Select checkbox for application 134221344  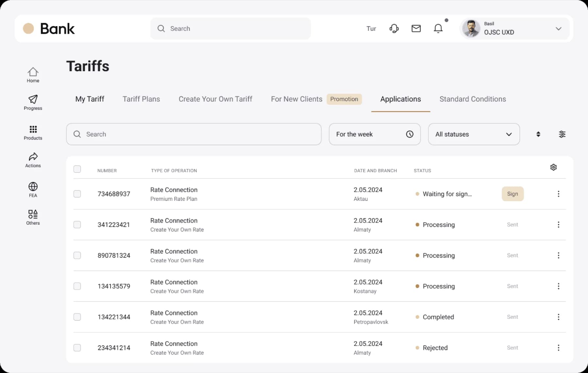click(x=77, y=317)
